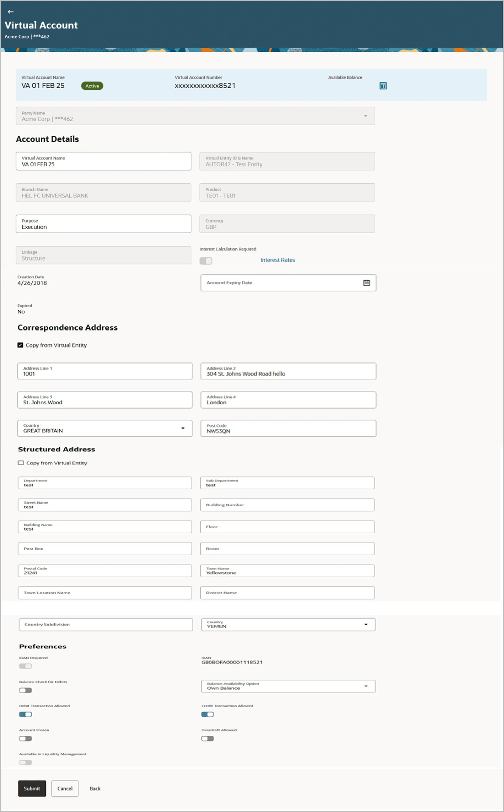This screenshot has height=812, width=504.
Task: Disable the Credit Transaction Allowed toggle
Action: [208, 714]
